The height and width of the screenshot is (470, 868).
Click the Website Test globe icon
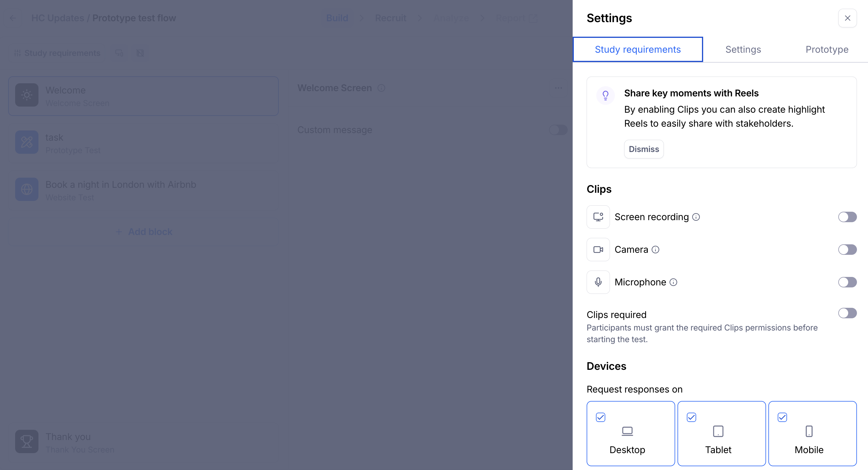27,189
